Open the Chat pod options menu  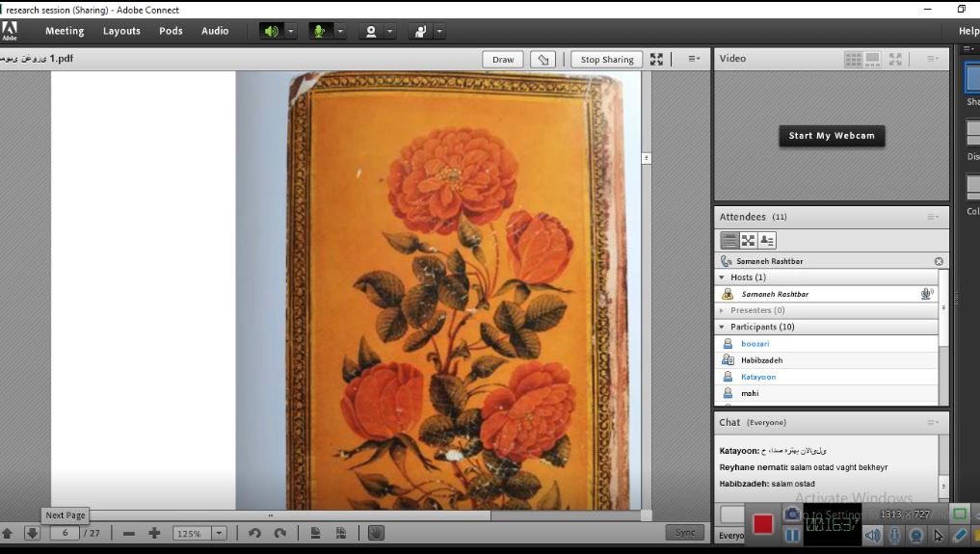pyautogui.click(x=933, y=423)
